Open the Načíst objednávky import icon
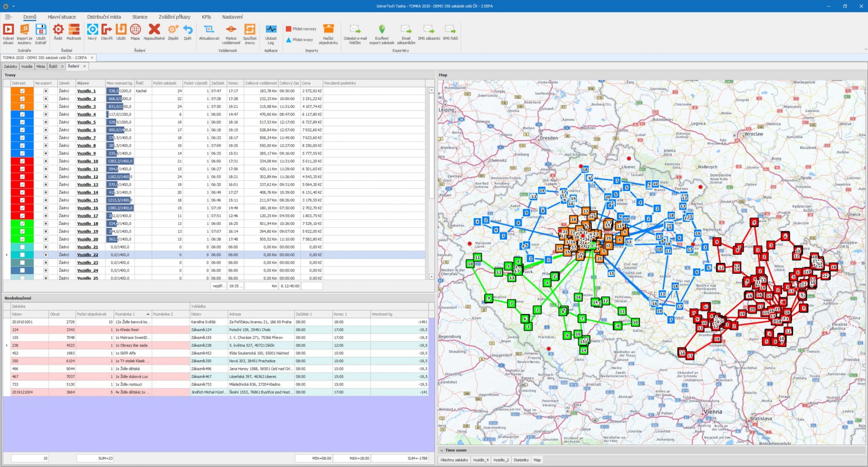This screenshot has width=868, height=467. pyautogui.click(x=328, y=33)
